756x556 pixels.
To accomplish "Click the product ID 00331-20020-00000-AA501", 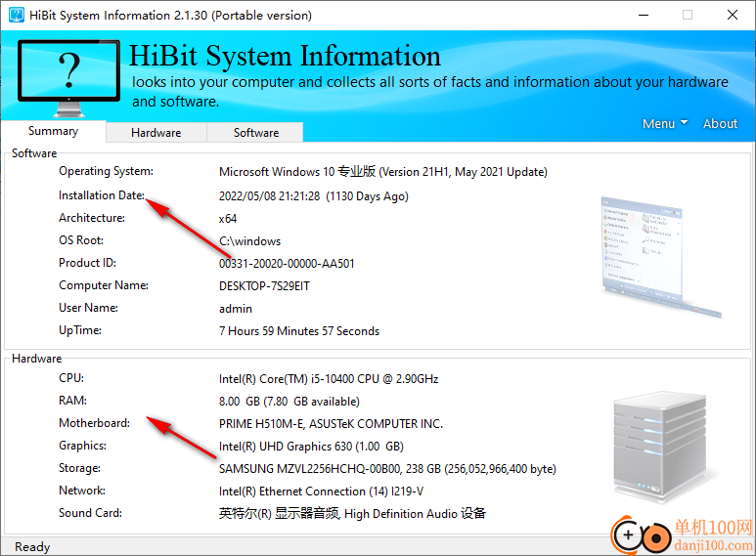I will 287,264.
